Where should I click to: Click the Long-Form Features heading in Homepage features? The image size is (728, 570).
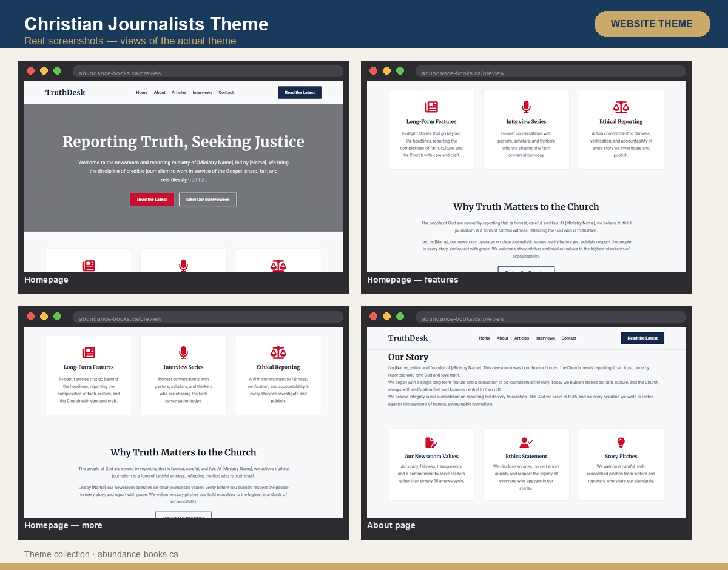tap(431, 122)
